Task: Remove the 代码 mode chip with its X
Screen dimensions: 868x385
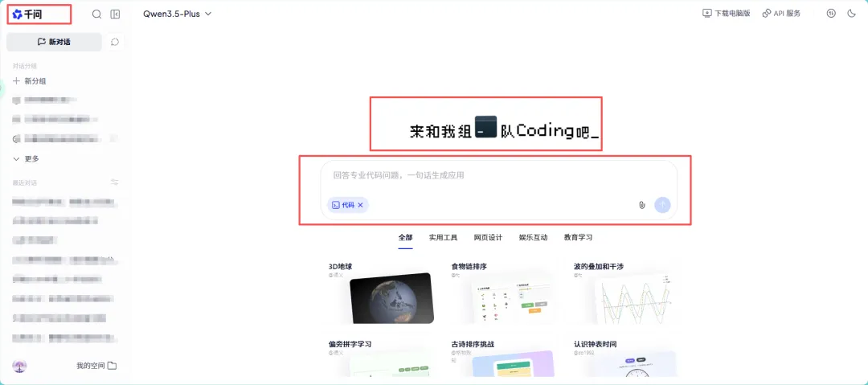Action: coord(360,205)
